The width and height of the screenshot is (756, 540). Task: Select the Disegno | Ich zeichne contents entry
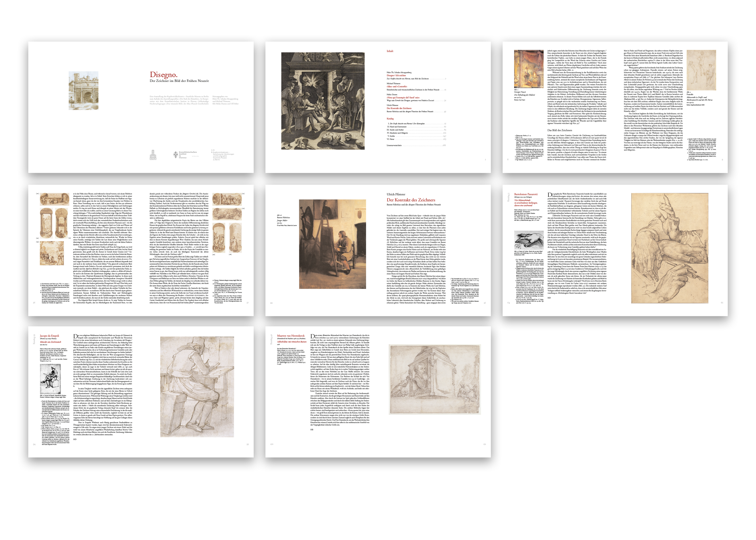coord(396,76)
